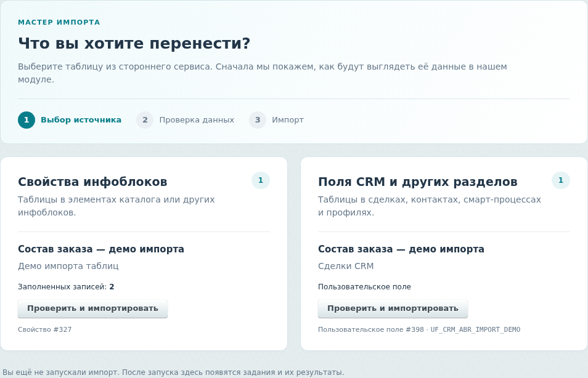Go to the 'Импорт' step label
This screenshot has width=588, height=378.
(x=288, y=120)
